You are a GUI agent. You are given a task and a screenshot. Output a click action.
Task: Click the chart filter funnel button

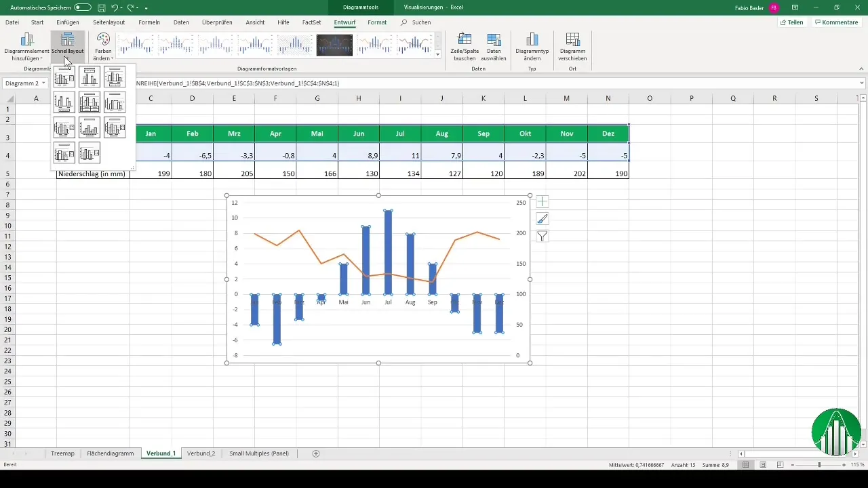(542, 236)
